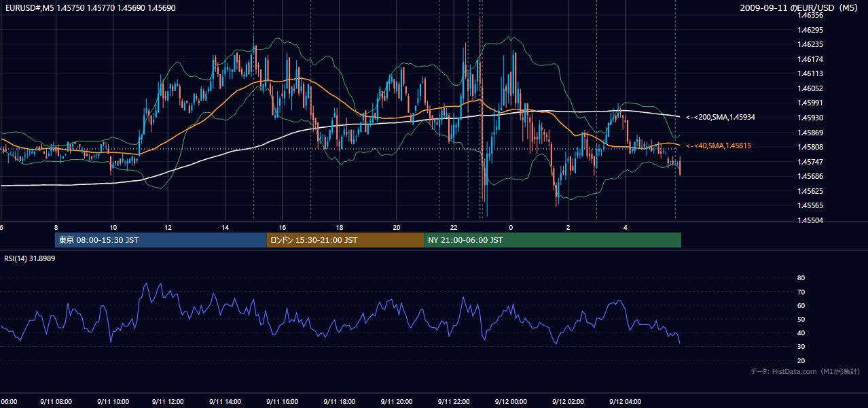Click RSI scale value 40

(x=801, y=333)
